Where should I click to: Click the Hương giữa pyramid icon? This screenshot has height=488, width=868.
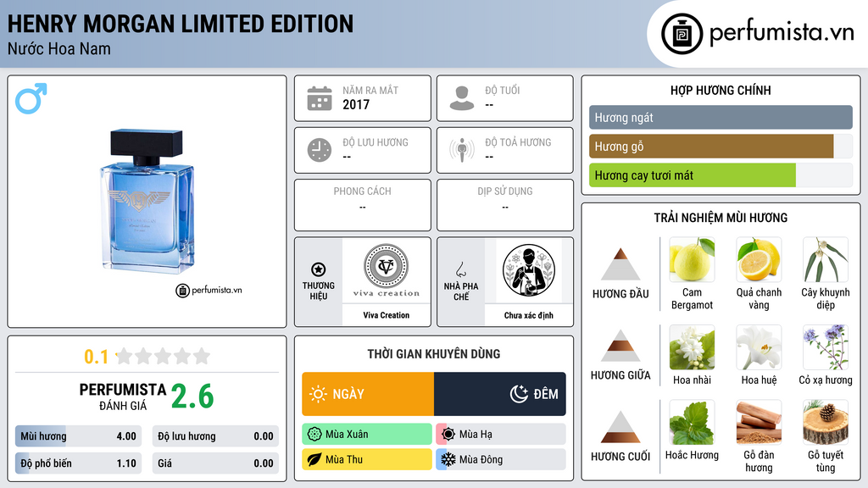tap(620, 346)
